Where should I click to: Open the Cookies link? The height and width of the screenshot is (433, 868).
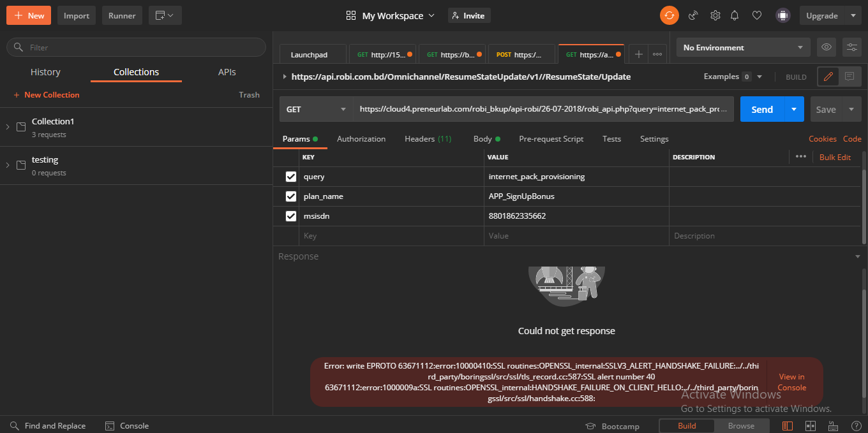[x=823, y=139]
